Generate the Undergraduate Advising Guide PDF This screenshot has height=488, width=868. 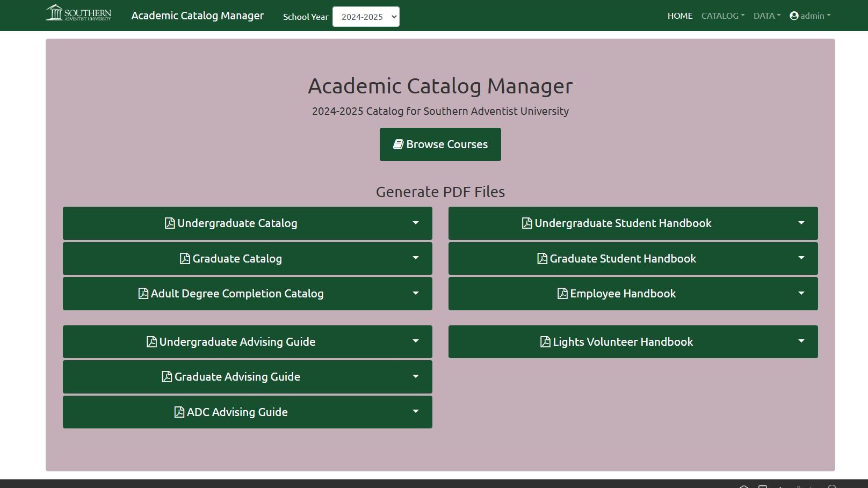(x=237, y=342)
